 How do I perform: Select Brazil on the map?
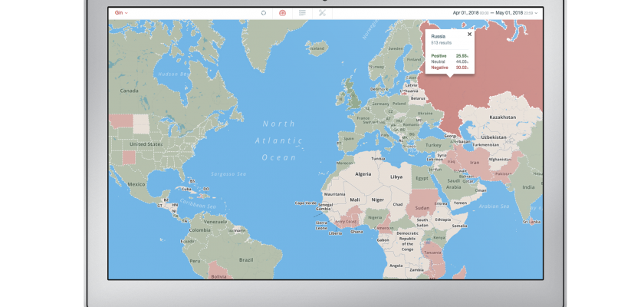coord(246,260)
